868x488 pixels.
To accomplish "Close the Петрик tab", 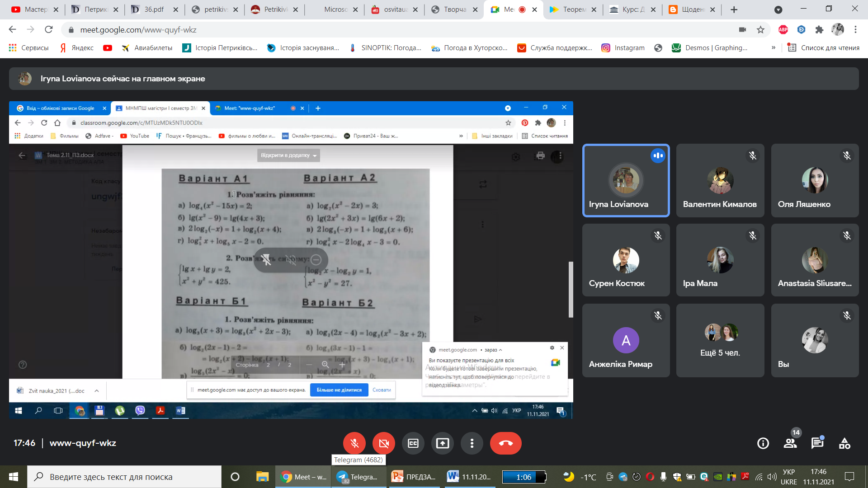I will tap(116, 9).
